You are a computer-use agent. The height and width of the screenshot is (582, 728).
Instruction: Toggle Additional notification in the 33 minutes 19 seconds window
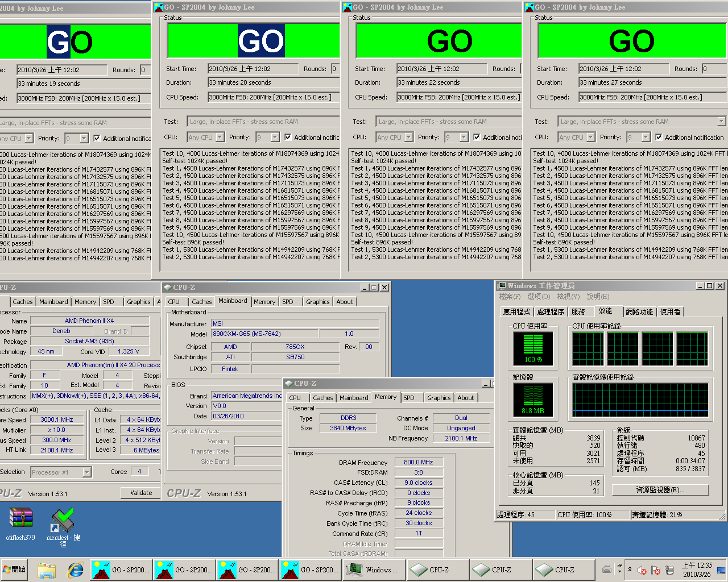97,138
